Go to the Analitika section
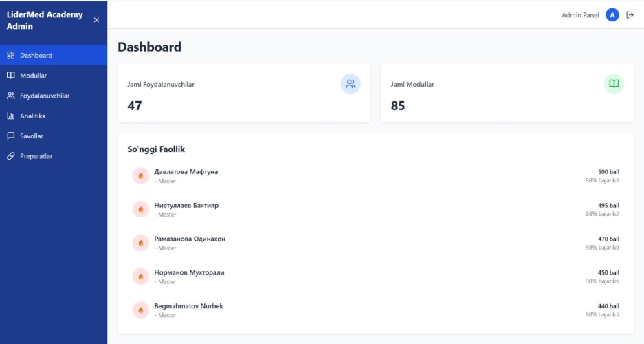This screenshot has width=644, height=344. tap(54, 116)
